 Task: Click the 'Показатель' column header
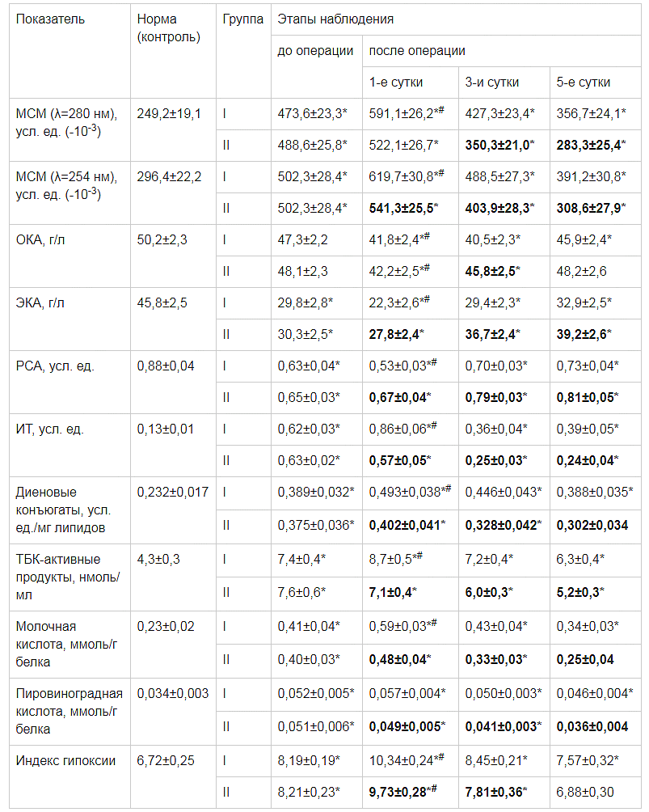click(x=50, y=19)
